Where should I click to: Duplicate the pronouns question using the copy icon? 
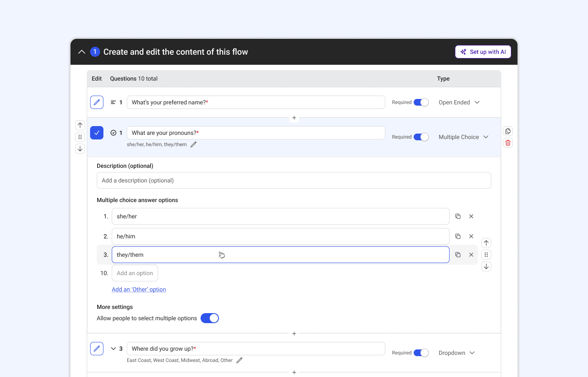pyautogui.click(x=508, y=131)
